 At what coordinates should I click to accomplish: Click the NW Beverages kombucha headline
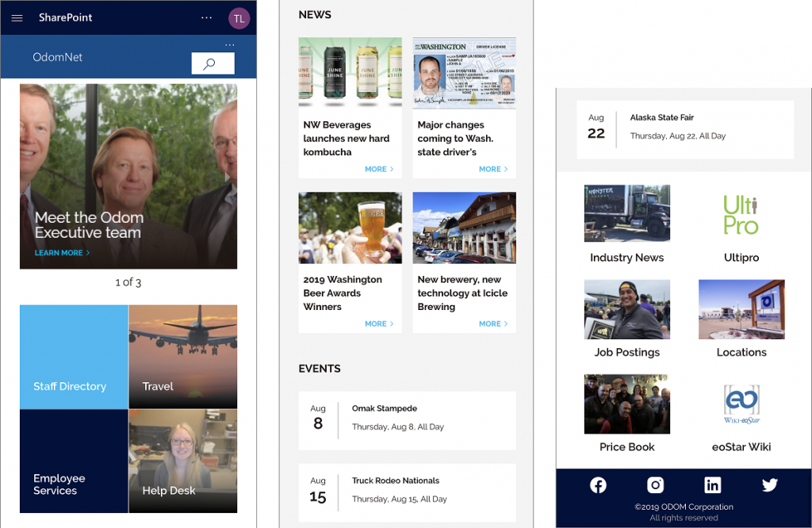pyautogui.click(x=347, y=138)
